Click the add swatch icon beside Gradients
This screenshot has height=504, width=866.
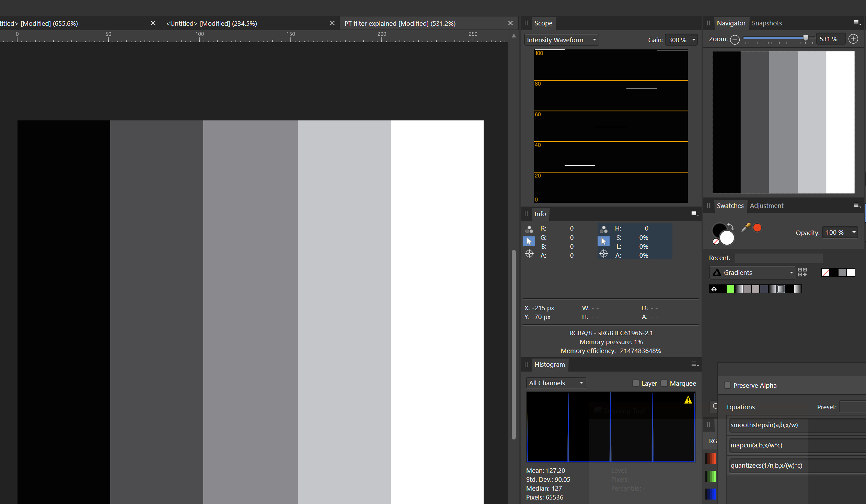(803, 272)
